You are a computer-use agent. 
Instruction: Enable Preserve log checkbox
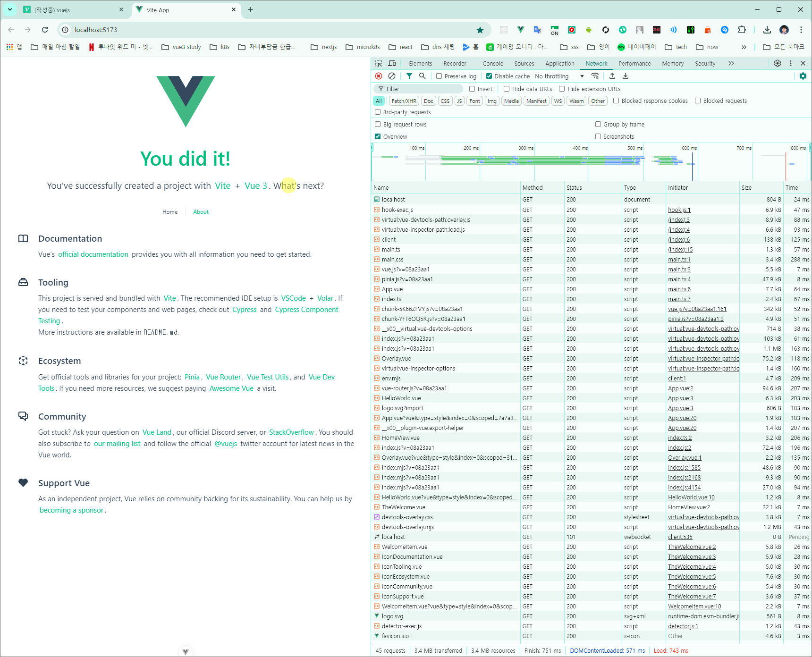point(439,76)
